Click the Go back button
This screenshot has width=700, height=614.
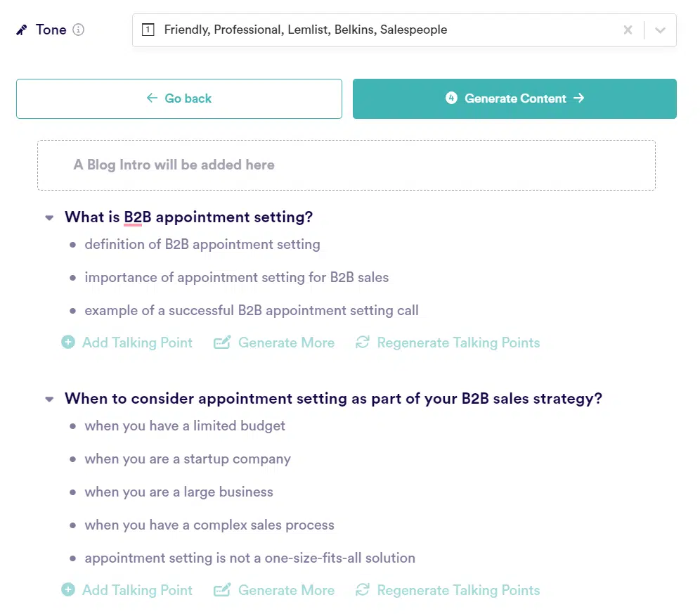(179, 98)
